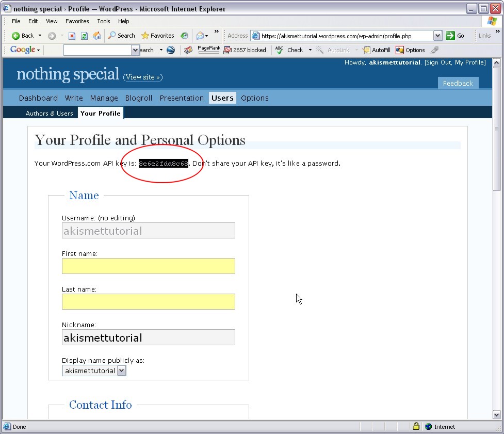The width and height of the screenshot is (504, 434).
Task: Expand the spell Check dropdown arrow
Action: (310, 50)
